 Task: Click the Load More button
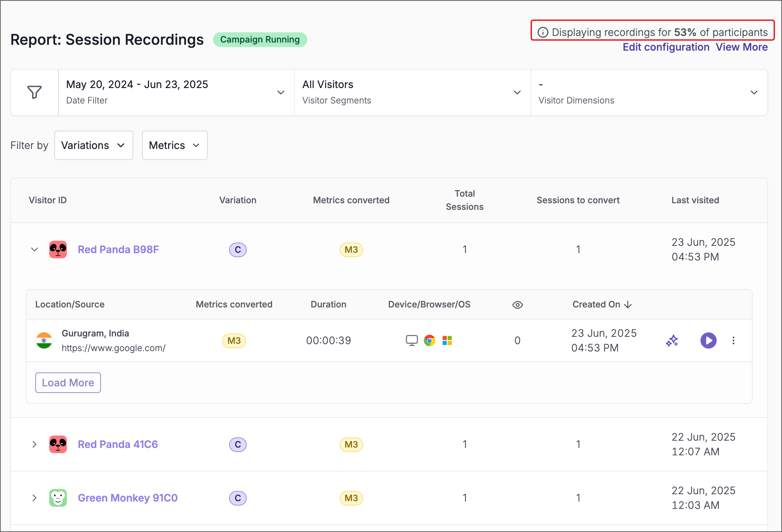click(x=68, y=383)
